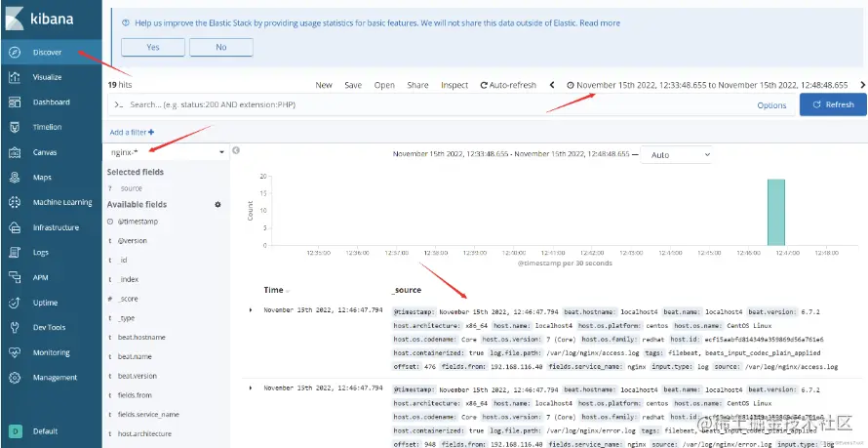This screenshot has width=868, height=448.
Task: Select the beat.hostname field
Action: click(x=141, y=338)
